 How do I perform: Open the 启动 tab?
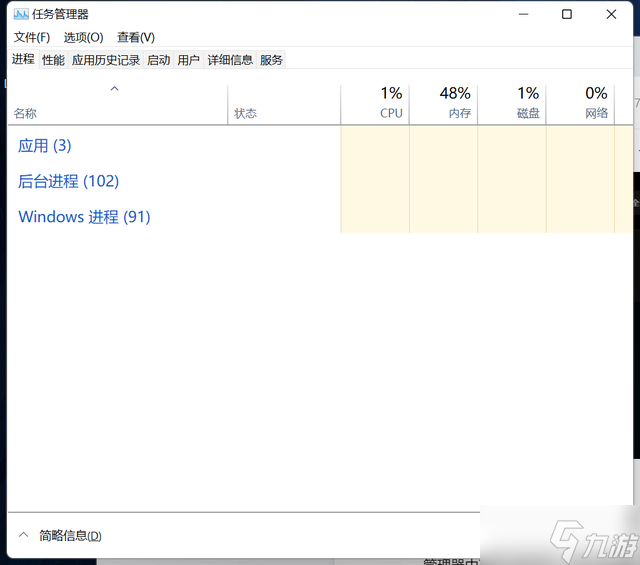point(159,60)
